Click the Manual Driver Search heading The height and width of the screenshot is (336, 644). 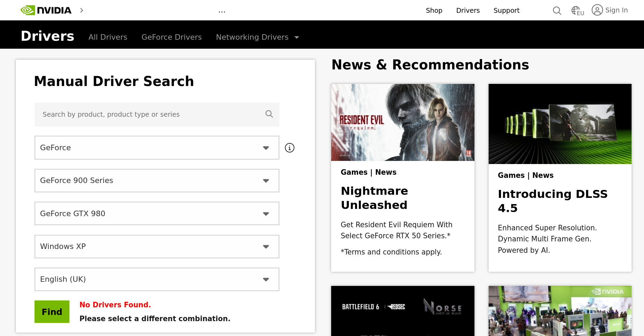coord(114,81)
